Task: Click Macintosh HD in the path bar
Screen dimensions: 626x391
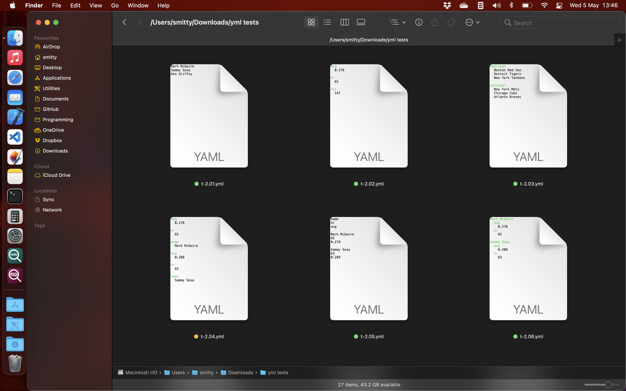Action: pyautogui.click(x=137, y=373)
